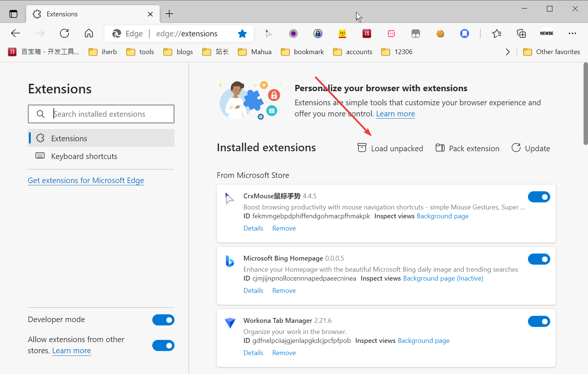Click the Edge site identity label
The height and width of the screenshot is (374, 588).
pyautogui.click(x=127, y=34)
